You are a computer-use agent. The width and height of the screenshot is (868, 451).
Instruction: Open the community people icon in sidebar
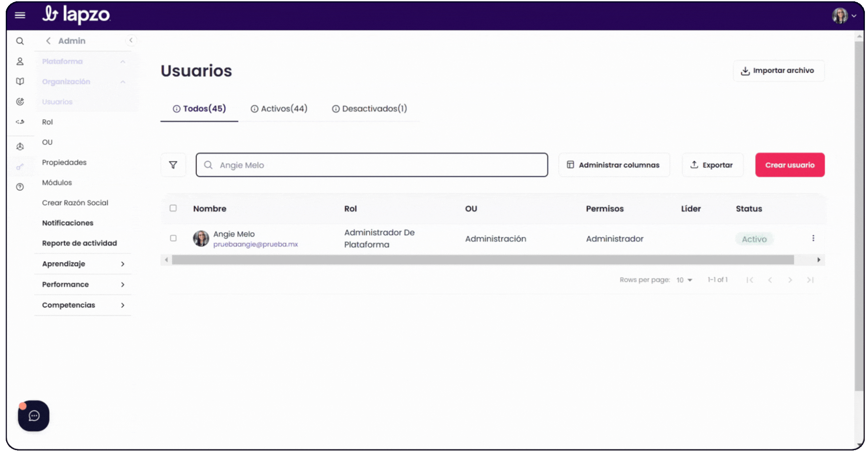click(x=20, y=146)
